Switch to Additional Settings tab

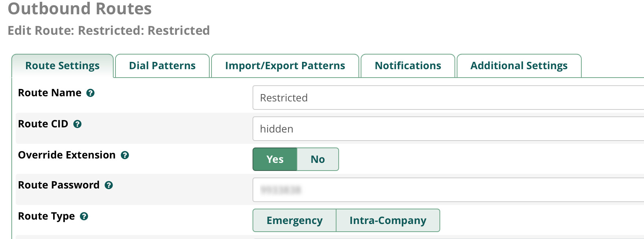click(519, 66)
